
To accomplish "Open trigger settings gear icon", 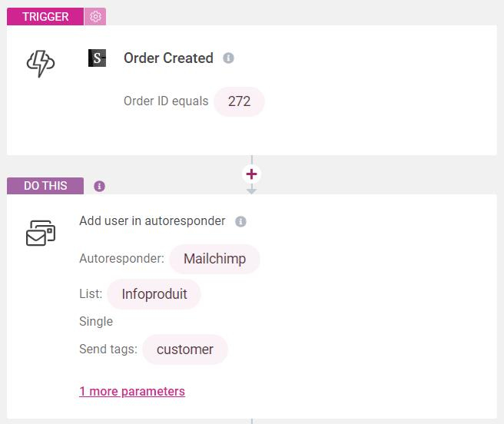I will pos(95,16).
